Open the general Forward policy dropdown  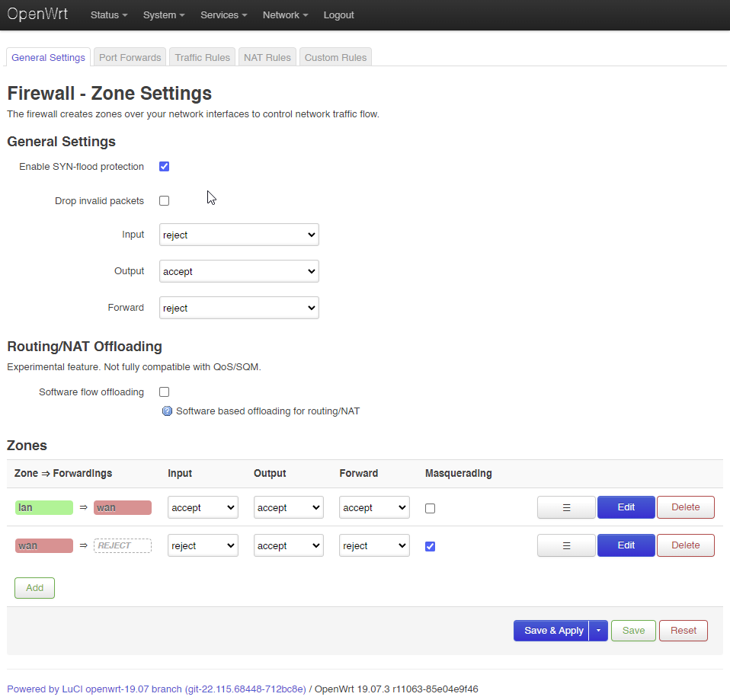(239, 308)
